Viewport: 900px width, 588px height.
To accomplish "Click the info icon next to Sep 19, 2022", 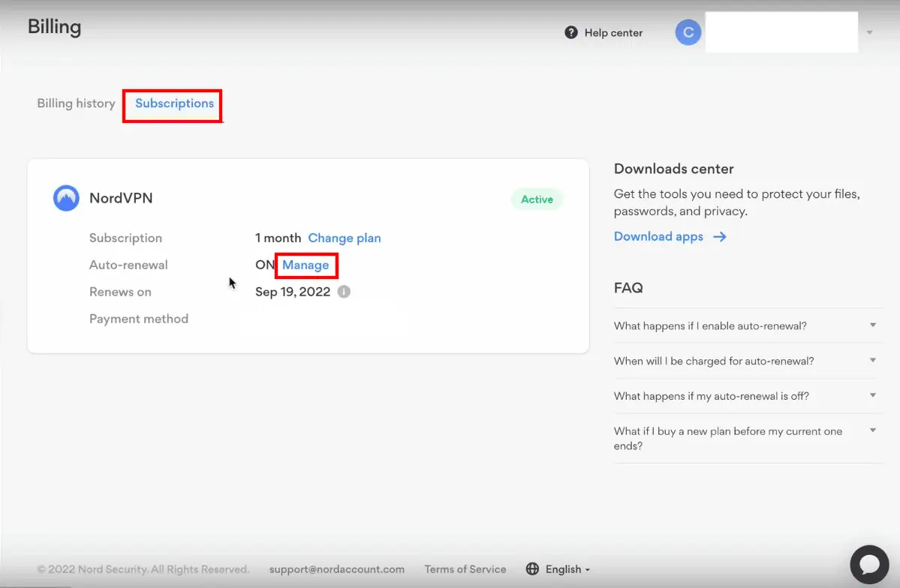I will click(x=343, y=292).
